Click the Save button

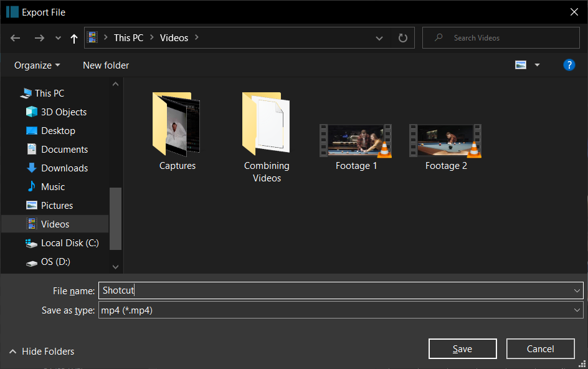tap(462, 348)
